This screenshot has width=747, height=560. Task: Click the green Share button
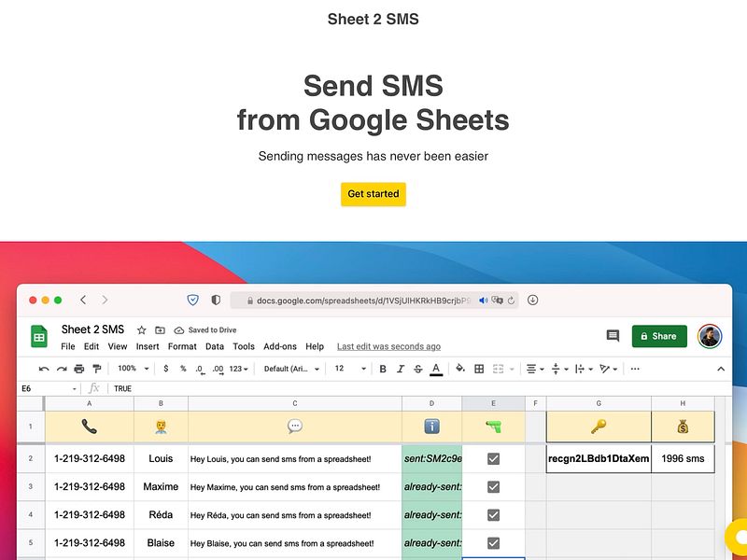pyautogui.click(x=659, y=336)
